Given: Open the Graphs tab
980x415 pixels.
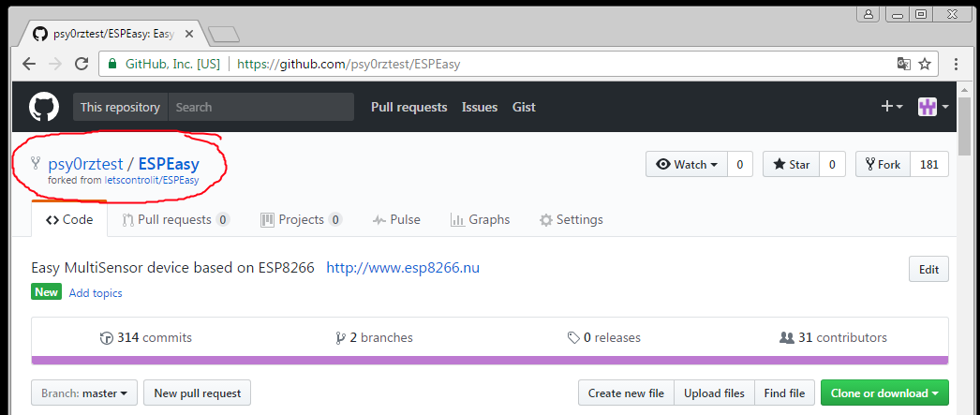Looking at the screenshot, I should coord(480,219).
